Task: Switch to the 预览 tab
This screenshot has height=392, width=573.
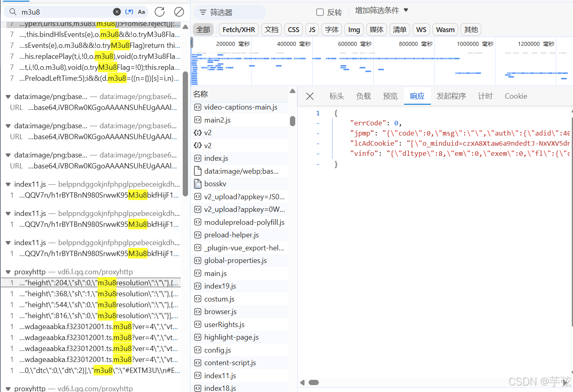Action: point(390,96)
